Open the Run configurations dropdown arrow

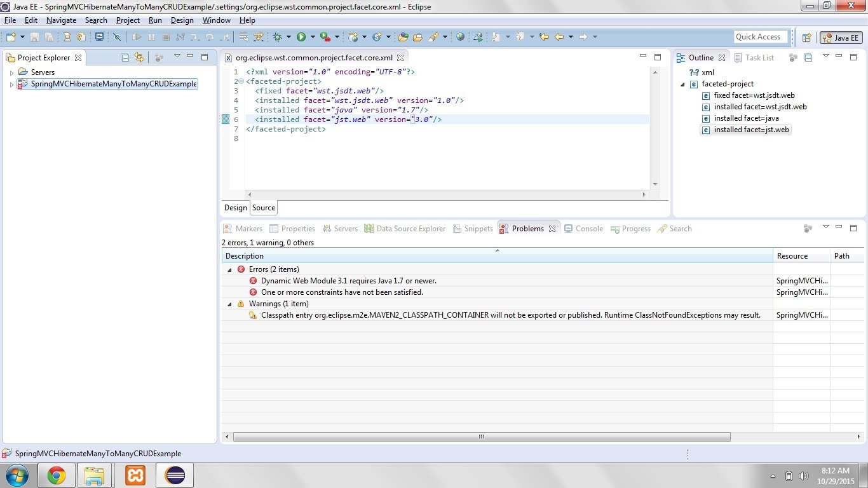pos(312,37)
